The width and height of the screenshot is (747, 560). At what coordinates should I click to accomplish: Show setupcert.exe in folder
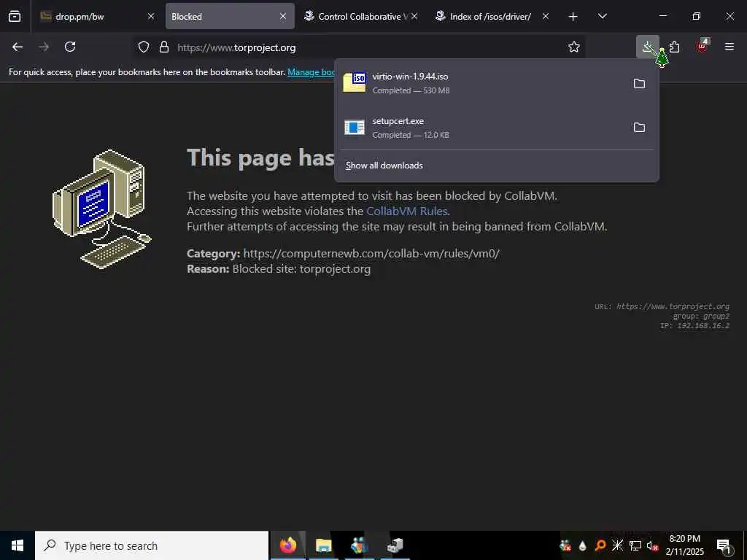[x=639, y=128]
